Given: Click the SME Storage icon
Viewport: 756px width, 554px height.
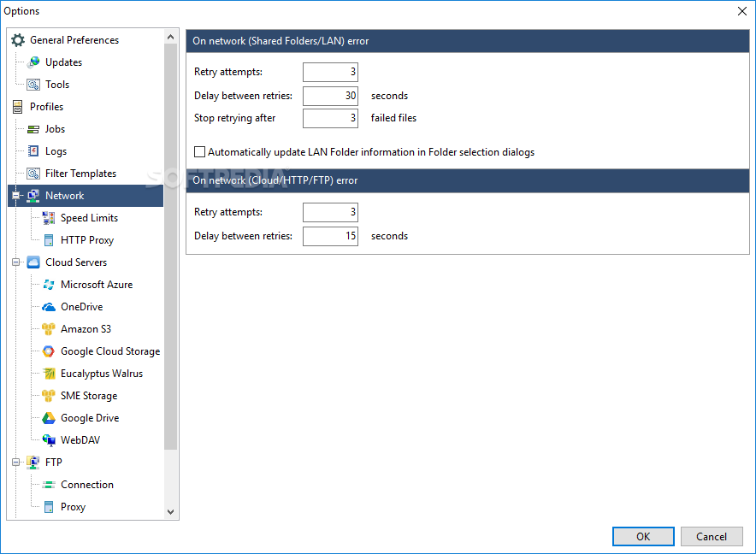Looking at the screenshot, I should click(x=49, y=396).
